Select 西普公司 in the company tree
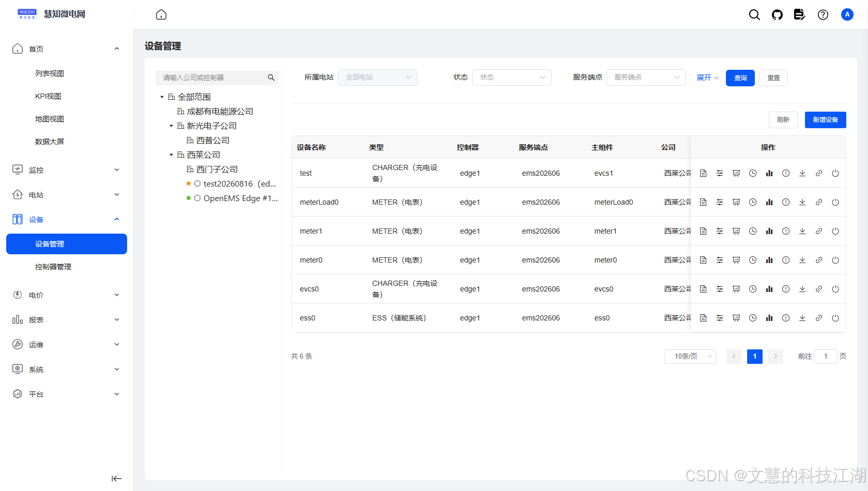The image size is (868, 491). point(212,141)
